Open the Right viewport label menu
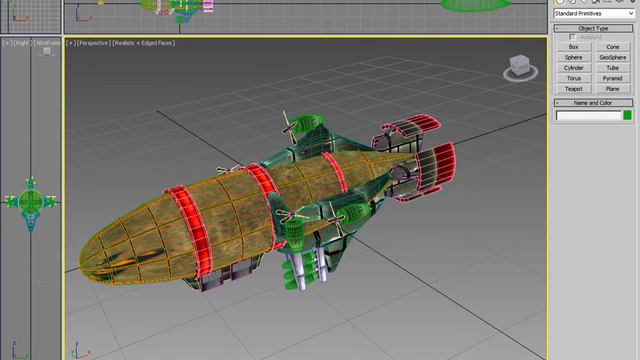This screenshot has width=640, height=360. pyautogui.click(x=22, y=43)
